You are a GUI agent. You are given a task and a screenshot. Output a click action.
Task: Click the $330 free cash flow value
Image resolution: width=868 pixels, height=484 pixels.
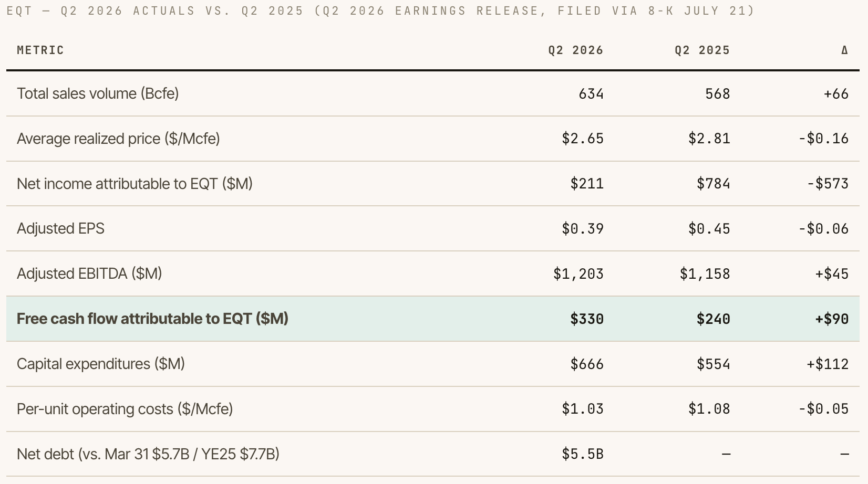587,319
